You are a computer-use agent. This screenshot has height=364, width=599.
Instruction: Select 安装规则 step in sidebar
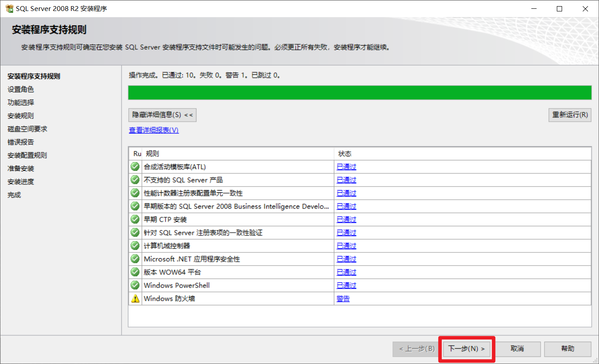(21, 116)
